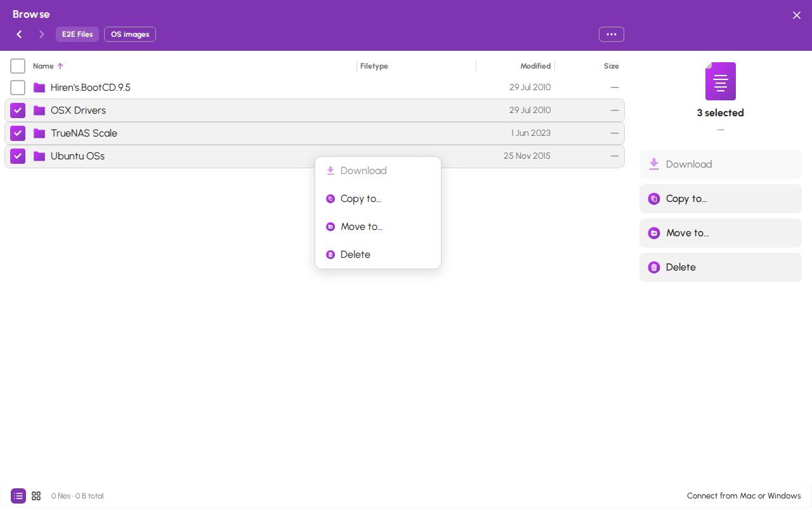Image resolution: width=812 pixels, height=508 pixels.
Task: Sort by the Size column header
Action: (612, 66)
